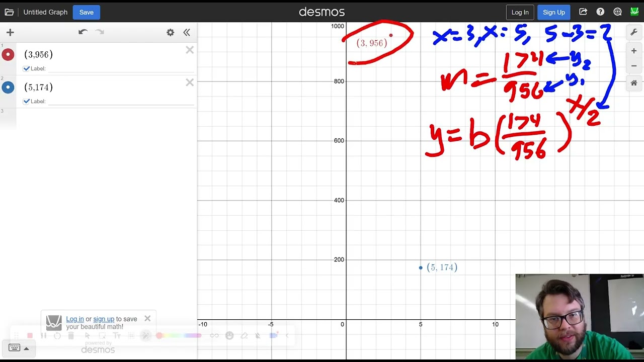Click the desmos logo in header
Screen dimensions: 644x362
point(321,12)
